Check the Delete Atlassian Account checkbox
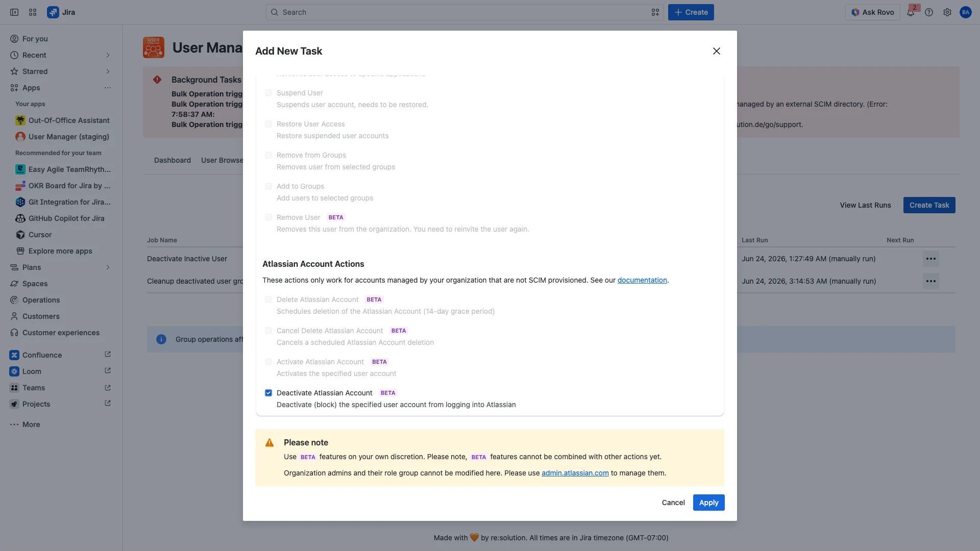Screen dimensions: 980x551 [268, 299]
